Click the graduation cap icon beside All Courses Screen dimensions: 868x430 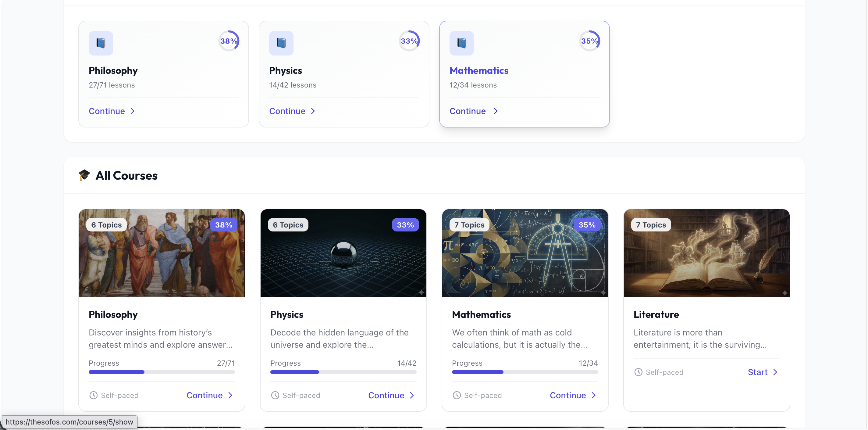click(84, 175)
